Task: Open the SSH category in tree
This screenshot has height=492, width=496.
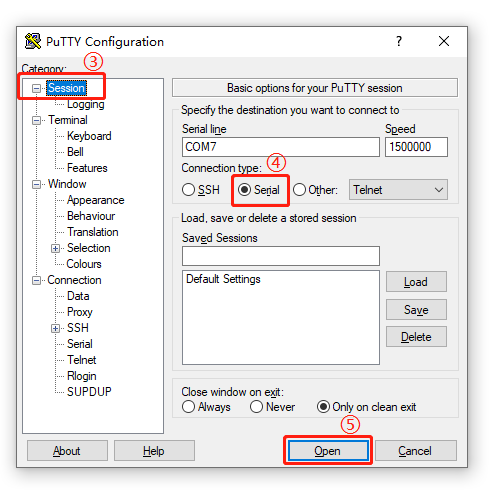Action: point(78,328)
